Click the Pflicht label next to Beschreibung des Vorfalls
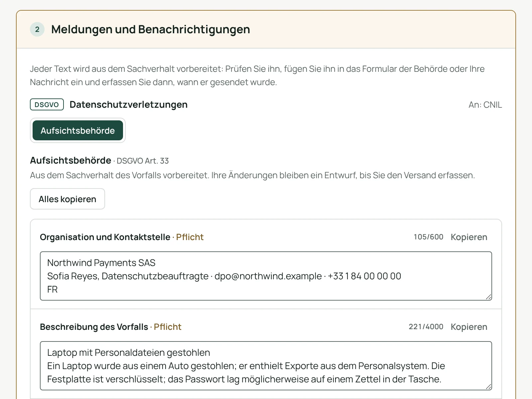532x399 pixels. [168, 327]
